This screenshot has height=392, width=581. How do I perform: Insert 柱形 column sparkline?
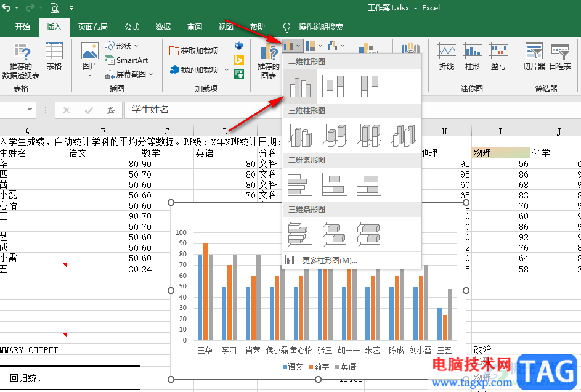[473, 56]
